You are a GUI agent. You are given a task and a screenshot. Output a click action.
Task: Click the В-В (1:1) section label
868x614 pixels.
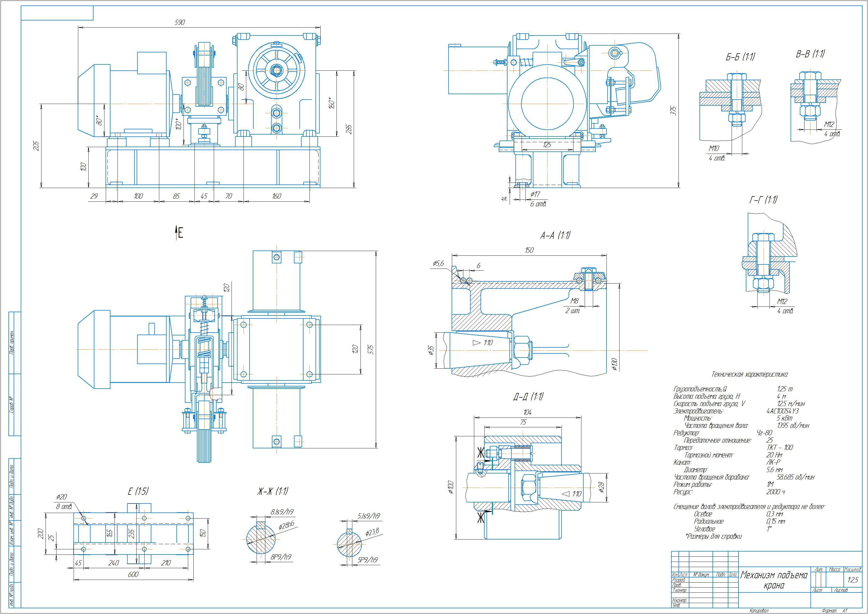click(810, 54)
